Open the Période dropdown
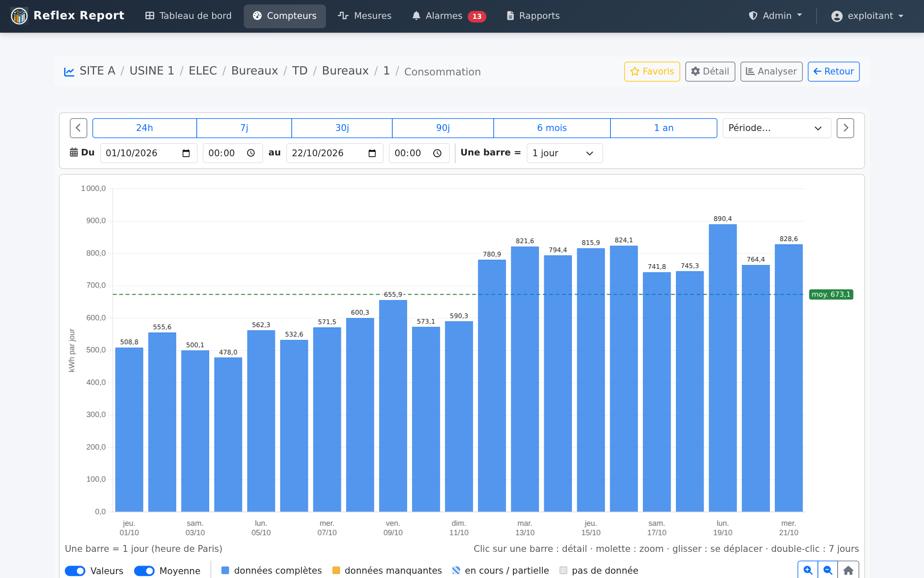Viewport: 924px width, 578px height. (776, 128)
